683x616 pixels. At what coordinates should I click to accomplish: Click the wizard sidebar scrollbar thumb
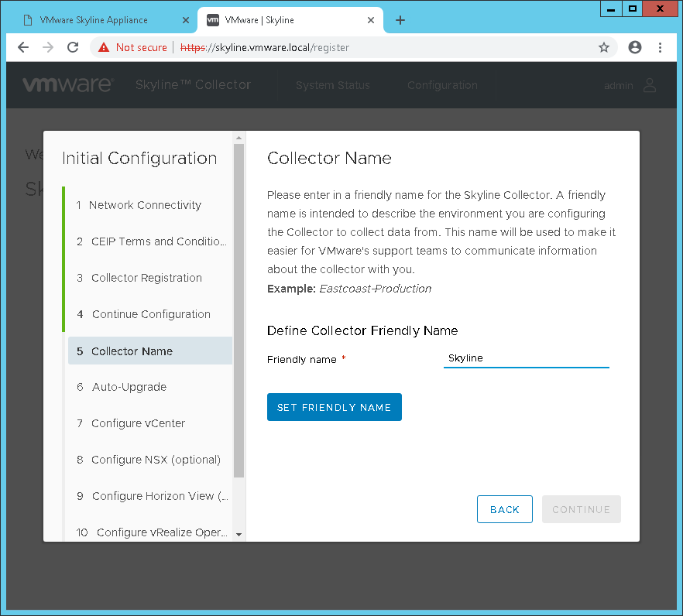click(239, 311)
